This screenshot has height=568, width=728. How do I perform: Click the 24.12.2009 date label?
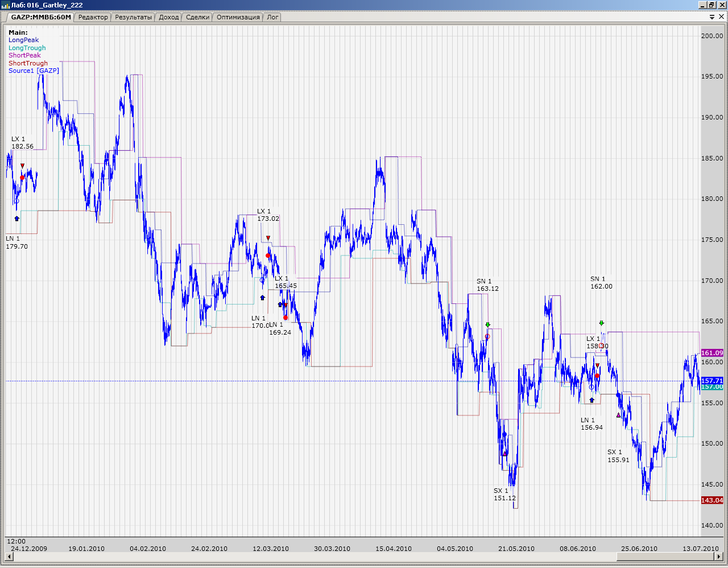[x=29, y=549]
